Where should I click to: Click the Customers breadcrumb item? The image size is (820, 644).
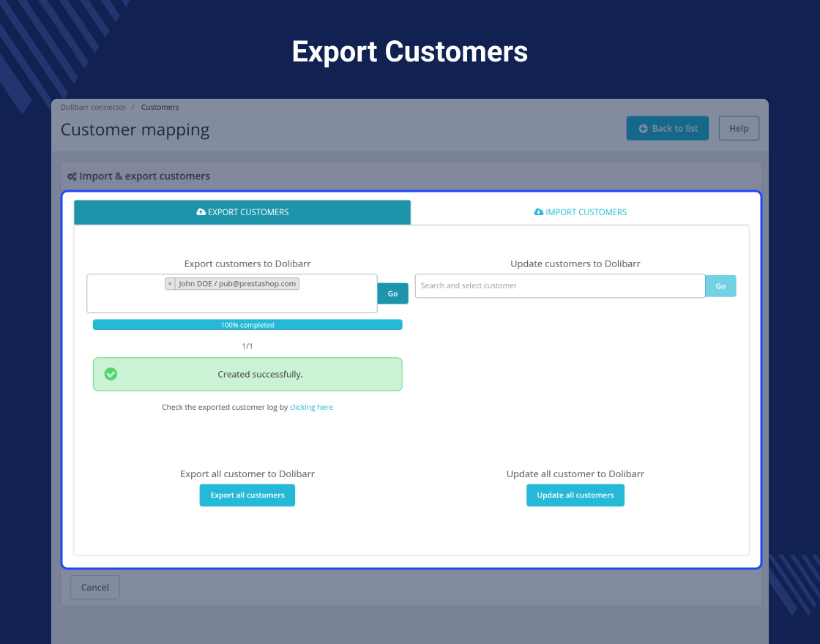(160, 107)
